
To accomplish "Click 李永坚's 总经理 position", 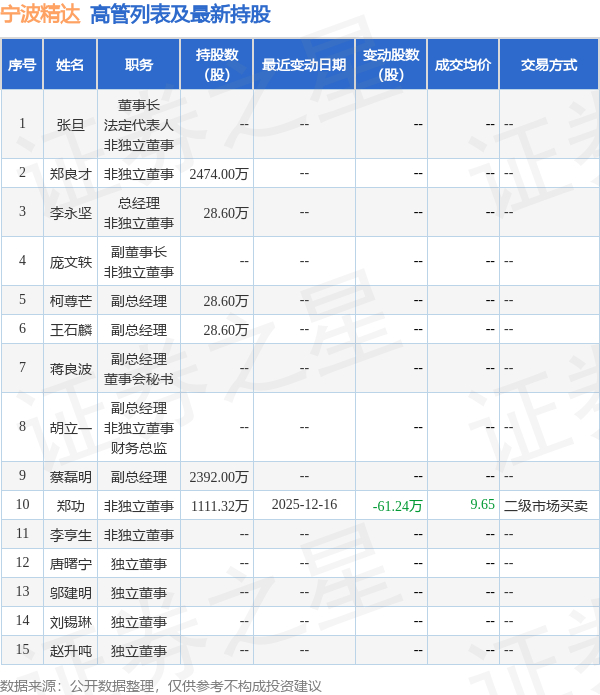I will pos(139,203).
